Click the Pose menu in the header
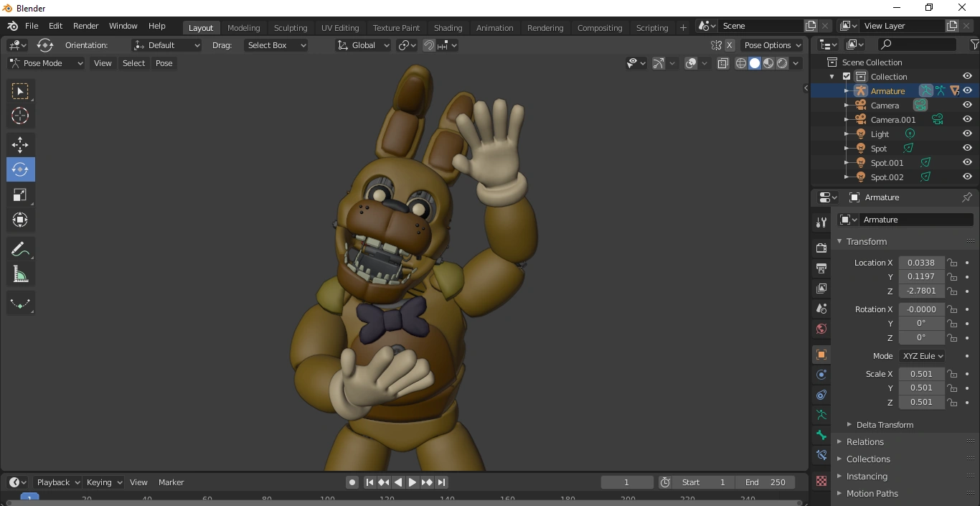 [164, 63]
